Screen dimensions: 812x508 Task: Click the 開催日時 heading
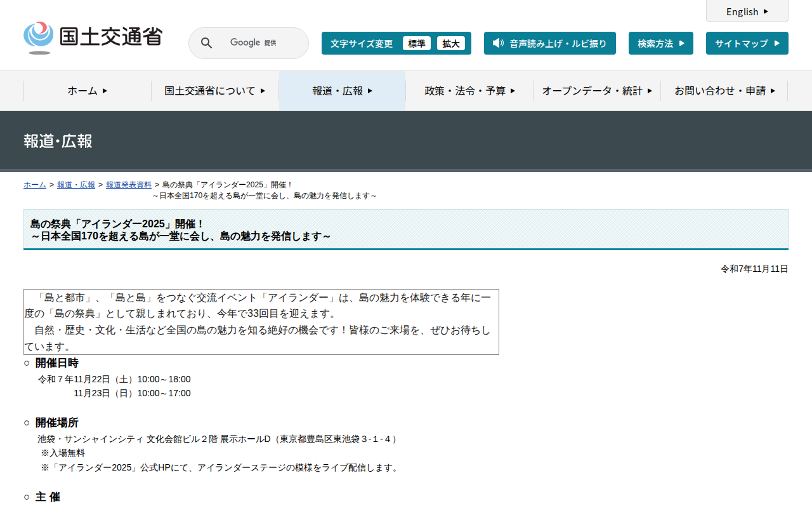(x=57, y=363)
